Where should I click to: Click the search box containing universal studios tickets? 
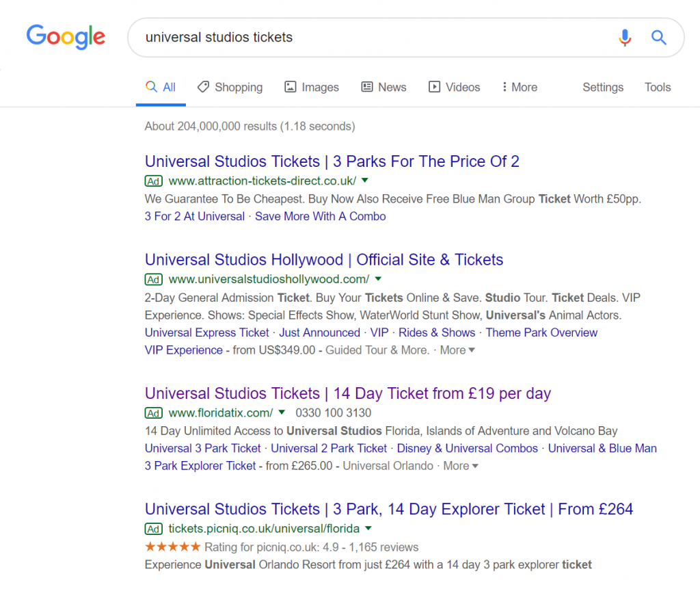pyautogui.click(x=405, y=38)
